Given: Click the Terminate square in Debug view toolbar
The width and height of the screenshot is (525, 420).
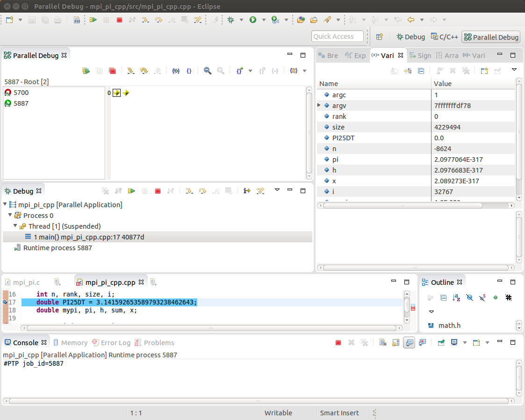Looking at the screenshot, I should coord(158,191).
